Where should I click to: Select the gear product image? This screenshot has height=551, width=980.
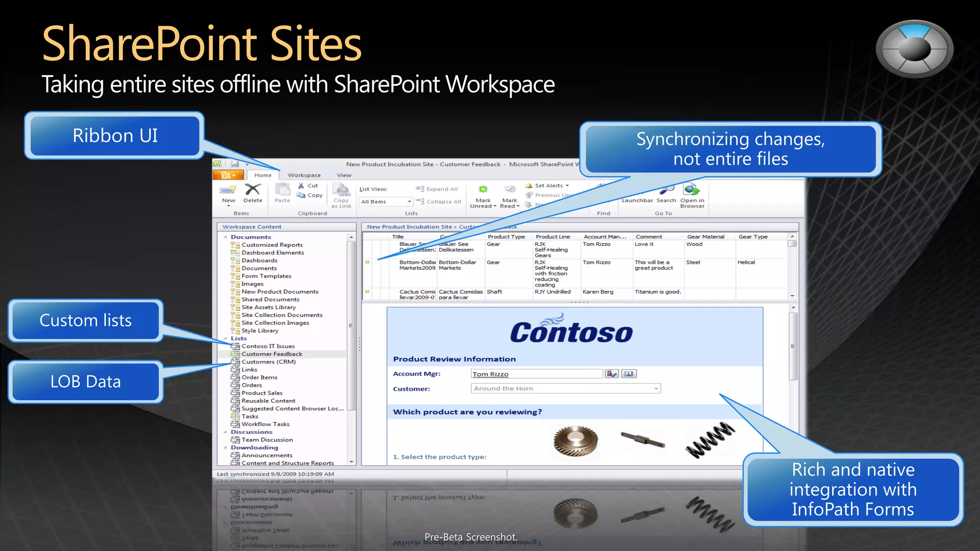[x=576, y=441]
